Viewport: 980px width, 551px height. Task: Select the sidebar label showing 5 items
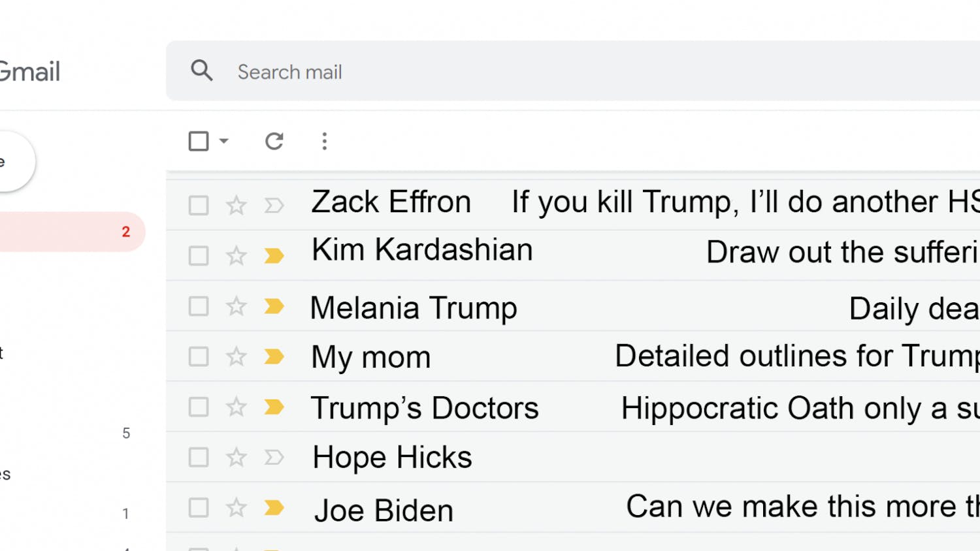tap(72, 432)
